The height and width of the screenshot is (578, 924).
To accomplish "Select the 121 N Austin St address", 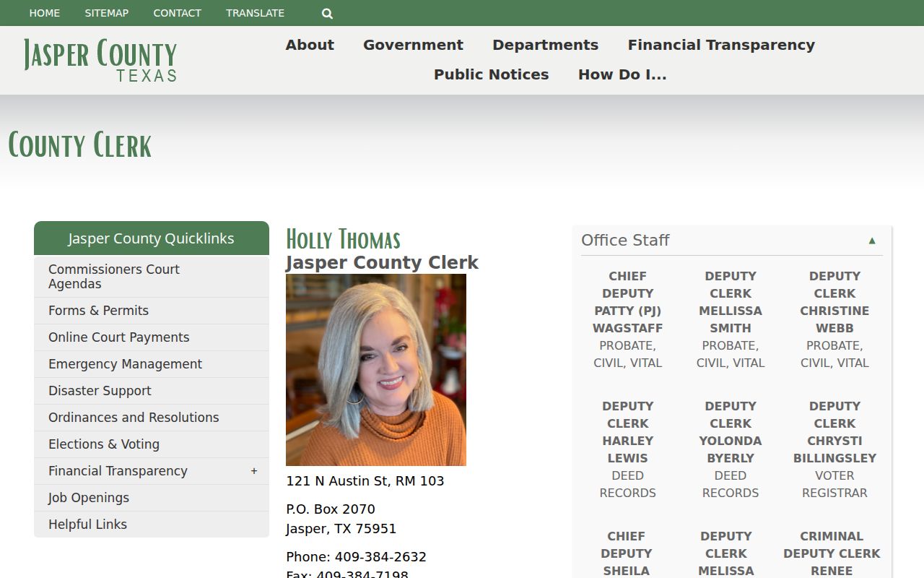I will pos(365,481).
